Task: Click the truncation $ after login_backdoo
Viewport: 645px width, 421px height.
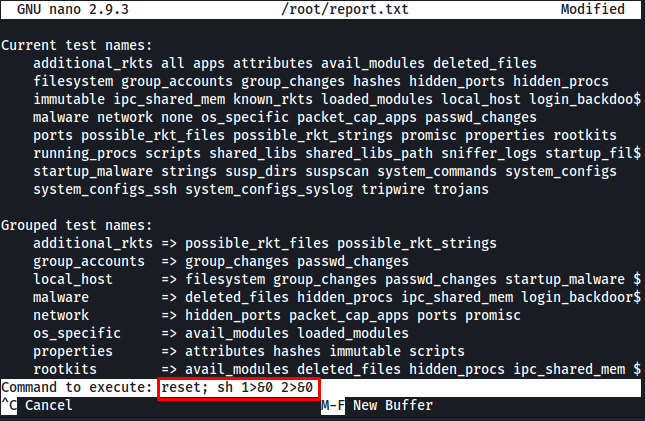Action: click(637, 99)
